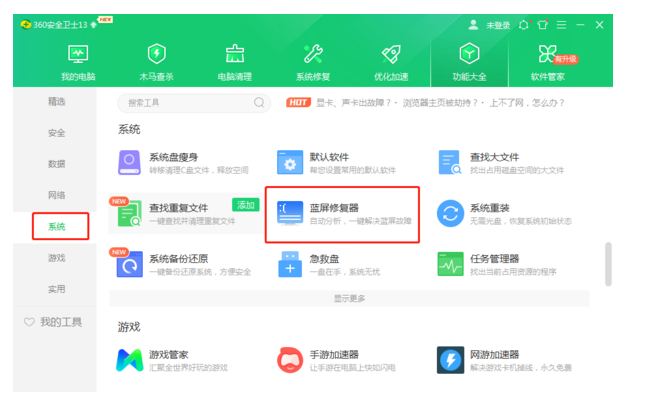The image size is (662, 404).
Task: Click 未登录 login link
Action: point(498,25)
